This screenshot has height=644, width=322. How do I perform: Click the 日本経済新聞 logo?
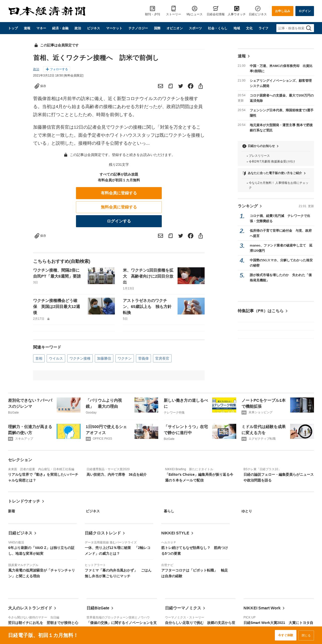(x=47, y=11)
